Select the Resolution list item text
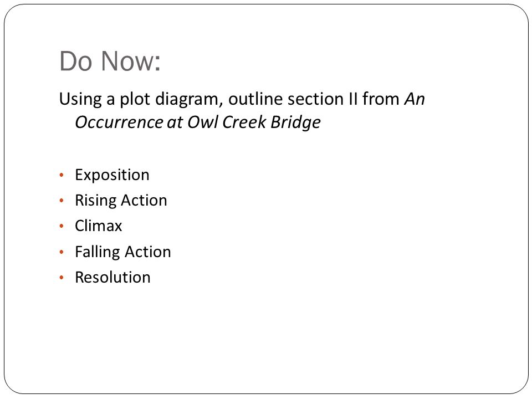 (x=112, y=278)
